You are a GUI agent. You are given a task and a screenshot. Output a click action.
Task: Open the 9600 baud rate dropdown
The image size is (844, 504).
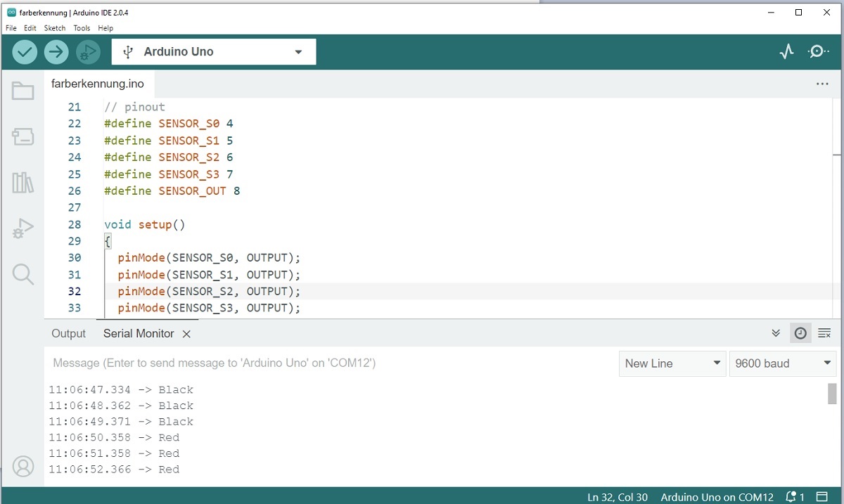[x=783, y=363]
